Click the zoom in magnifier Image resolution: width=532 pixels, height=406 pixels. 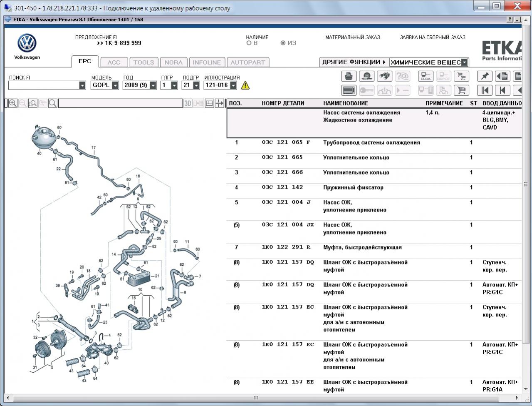point(13,103)
